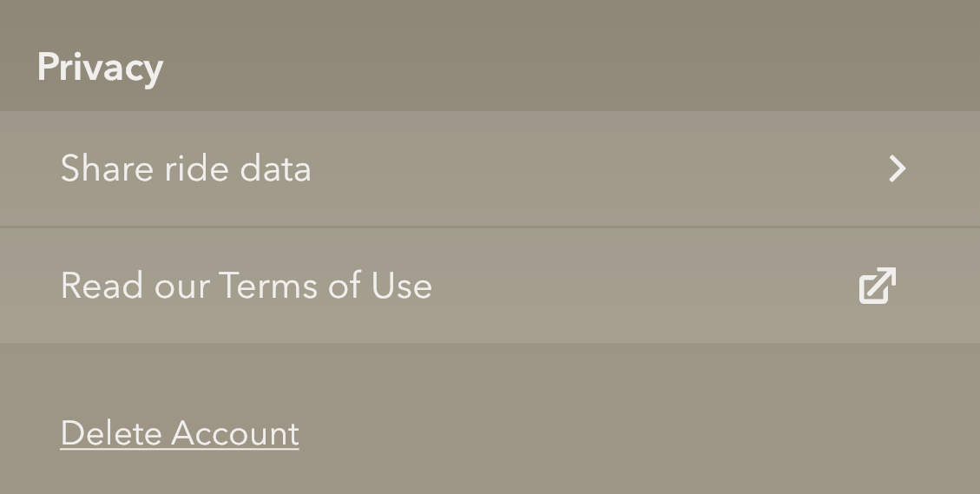
Task: Show Share ride data options
Action: coord(490,168)
